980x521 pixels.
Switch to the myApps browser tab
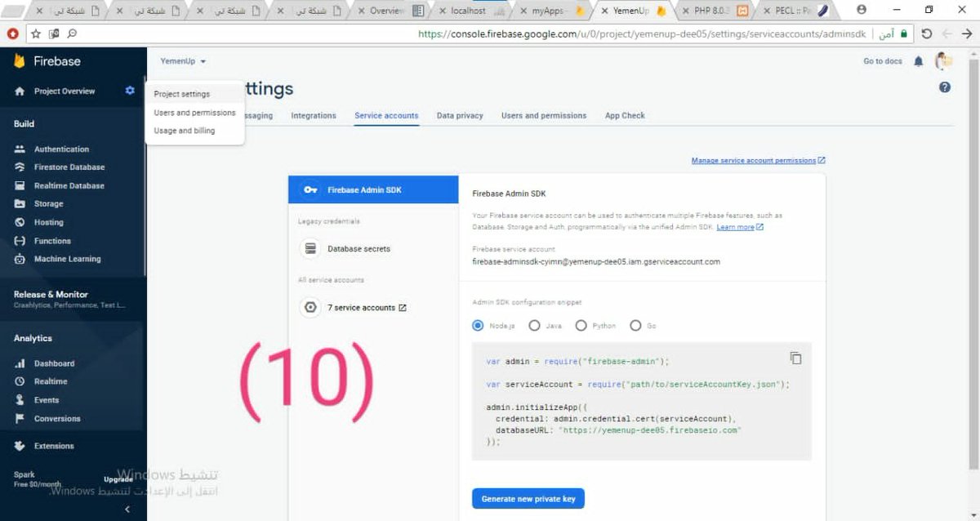pos(553,11)
